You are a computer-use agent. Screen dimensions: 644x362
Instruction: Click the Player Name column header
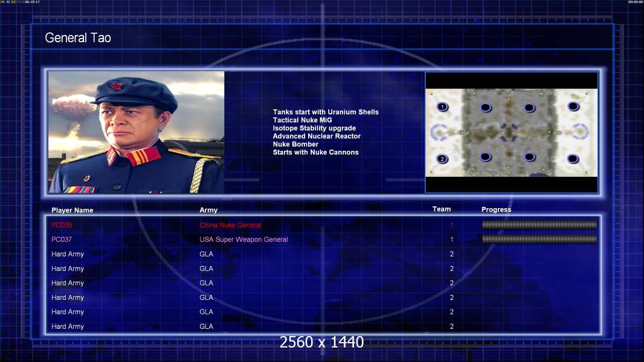(72, 211)
